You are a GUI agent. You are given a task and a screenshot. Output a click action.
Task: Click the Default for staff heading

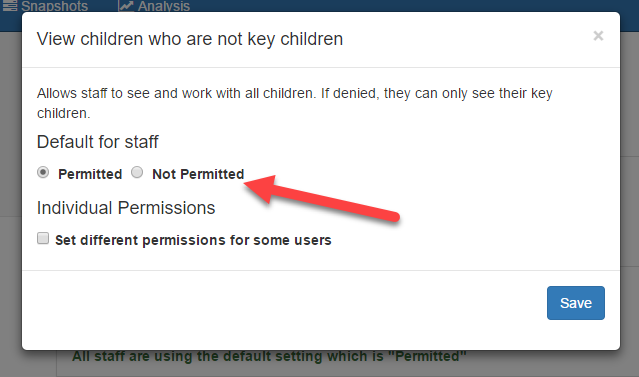97,142
